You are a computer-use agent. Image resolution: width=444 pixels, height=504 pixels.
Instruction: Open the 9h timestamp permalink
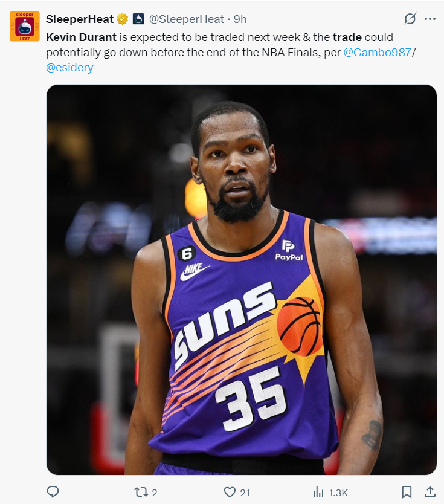click(x=240, y=19)
